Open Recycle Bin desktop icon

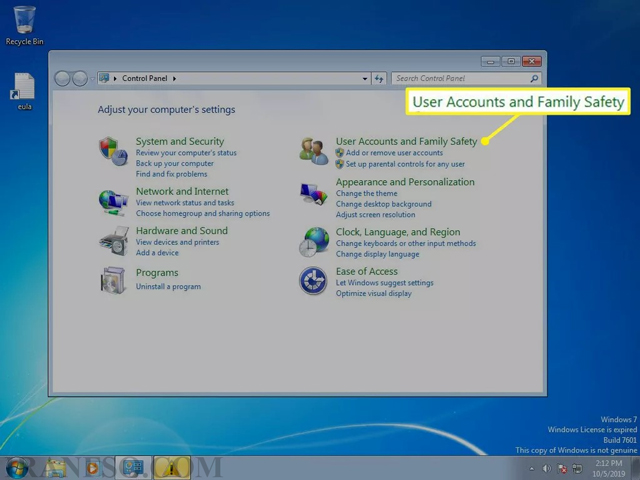pos(24,25)
